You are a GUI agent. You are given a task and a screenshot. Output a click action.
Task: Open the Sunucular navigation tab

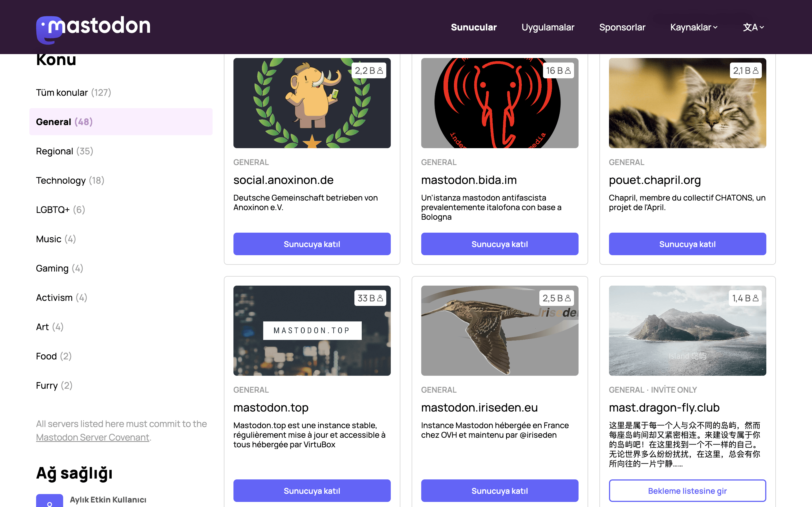(x=473, y=27)
